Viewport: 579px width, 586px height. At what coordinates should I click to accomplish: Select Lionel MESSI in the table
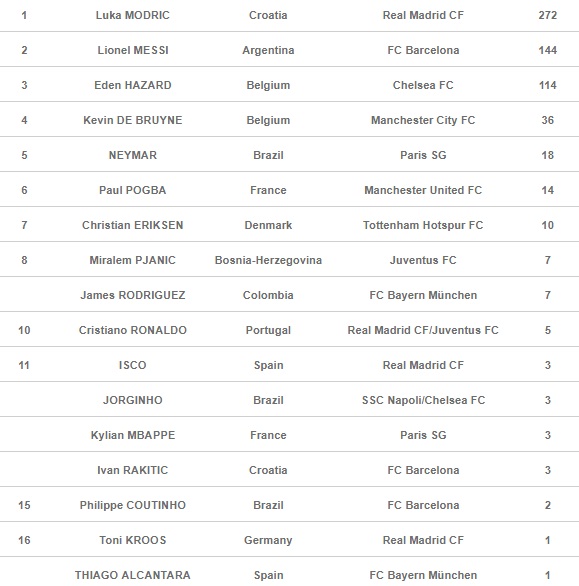coord(133,50)
